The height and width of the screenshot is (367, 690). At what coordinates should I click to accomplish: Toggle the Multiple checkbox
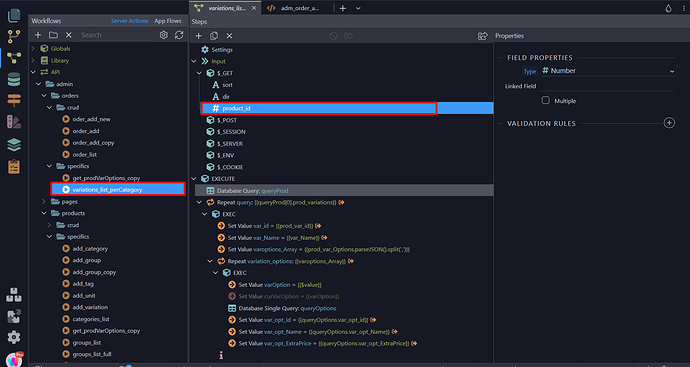pyautogui.click(x=546, y=100)
